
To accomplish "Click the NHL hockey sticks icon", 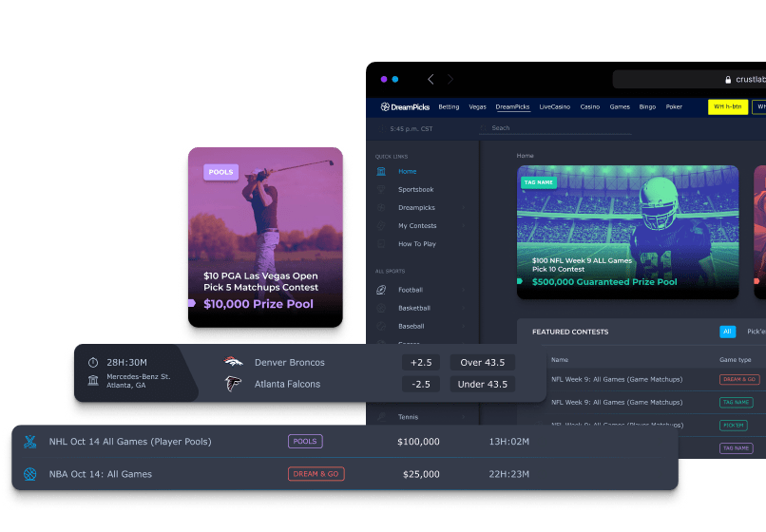I will [29, 442].
